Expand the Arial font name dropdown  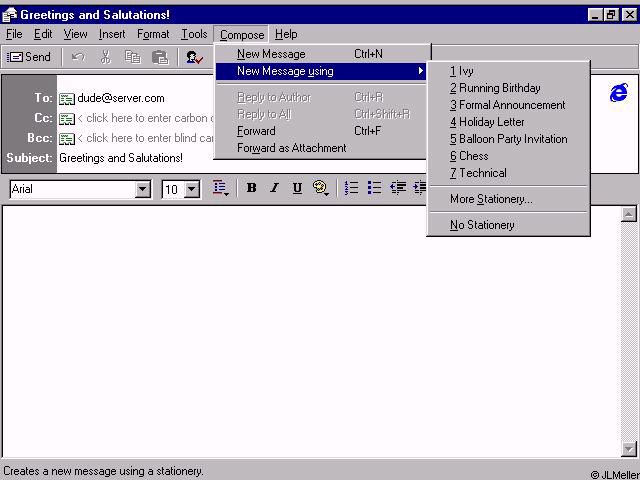(143, 189)
